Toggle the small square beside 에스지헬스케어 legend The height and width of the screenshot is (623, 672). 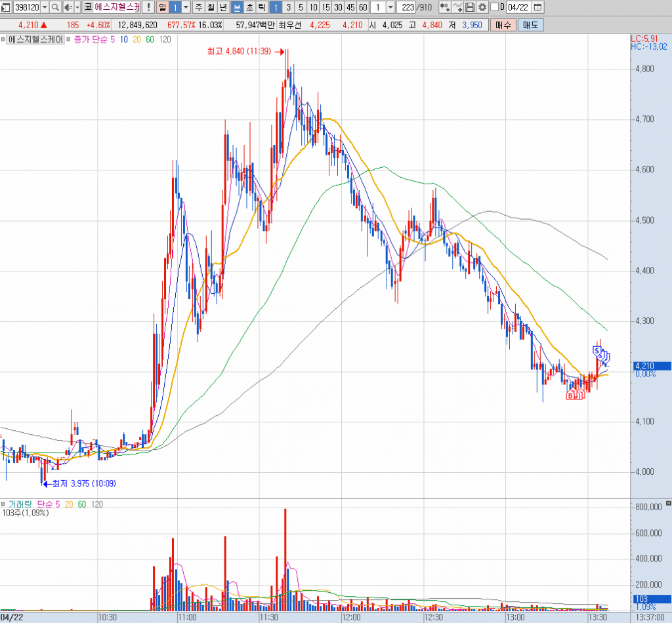(x=4, y=39)
